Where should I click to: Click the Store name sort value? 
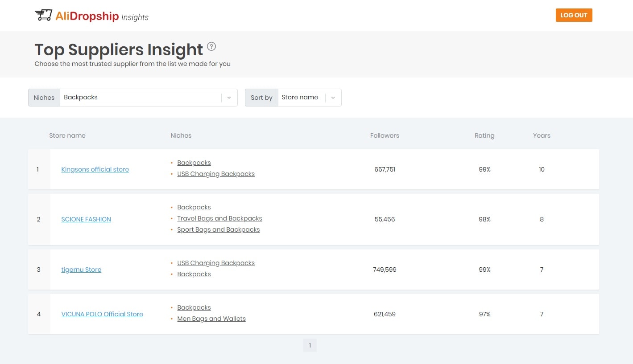[x=300, y=98]
